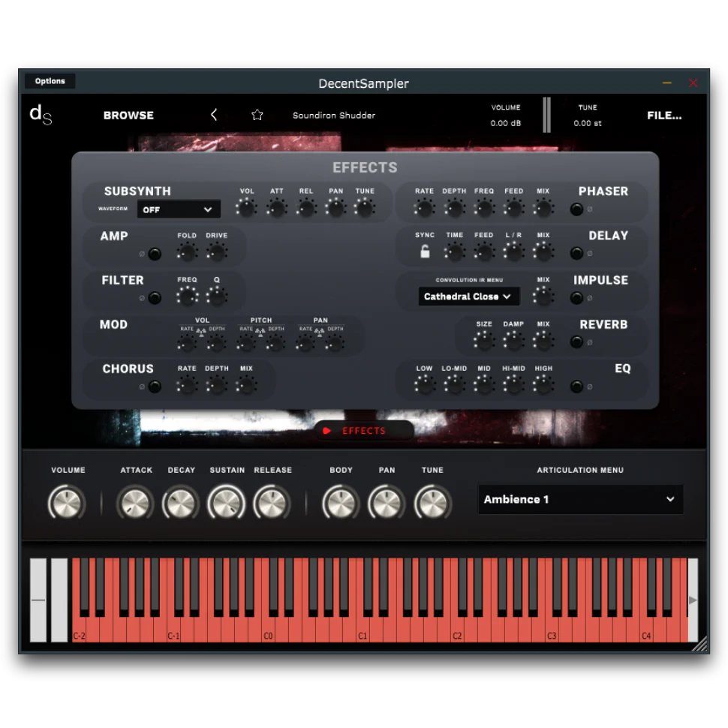This screenshot has width=728, height=728.
Task: Click the delay sync lock icon
Action: (425, 252)
